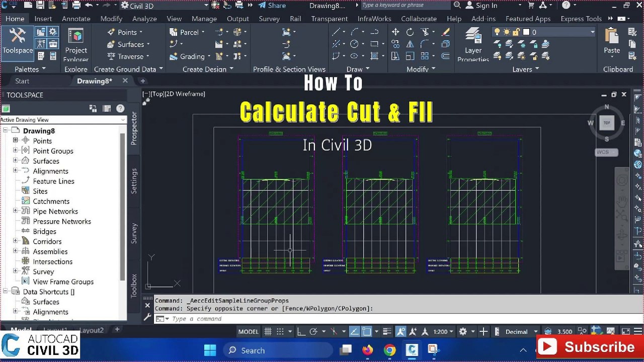644x362 pixels.
Task: Toggle ortho mode in status bar
Action: (301, 331)
